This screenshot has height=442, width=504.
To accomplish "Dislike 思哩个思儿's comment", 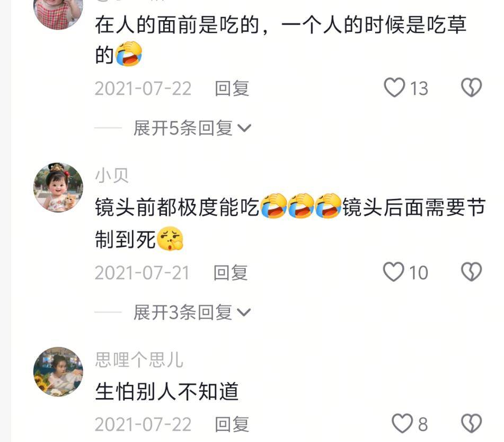I will pos(471,423).
